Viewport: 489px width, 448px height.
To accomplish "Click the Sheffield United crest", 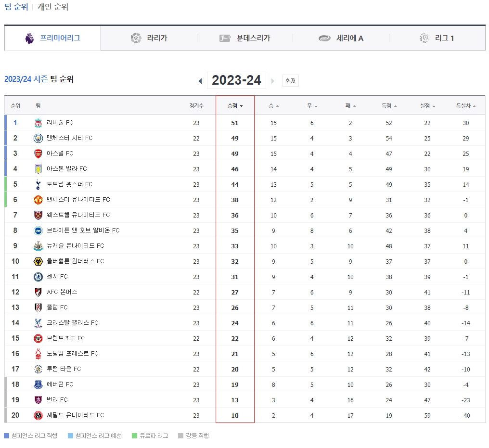I will [x=38, y=415].
